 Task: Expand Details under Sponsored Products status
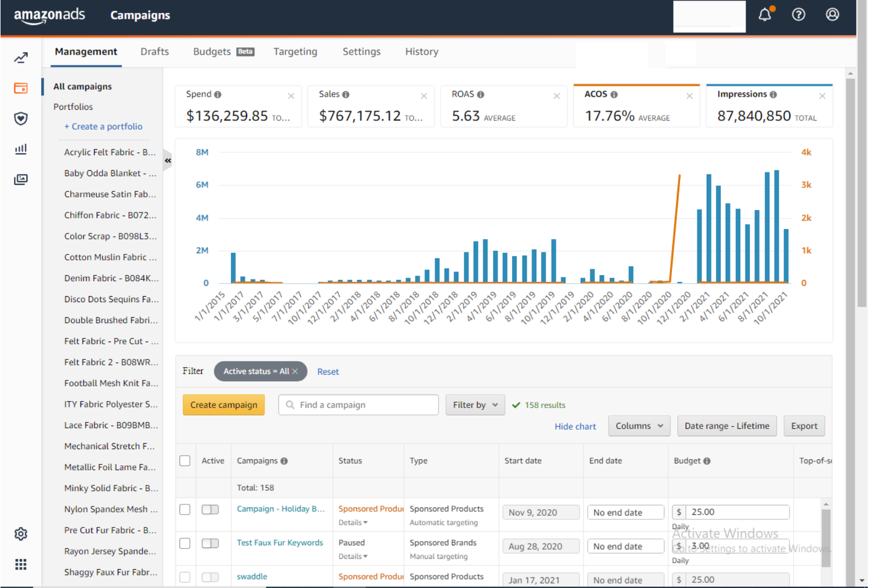tap(353, 522)
